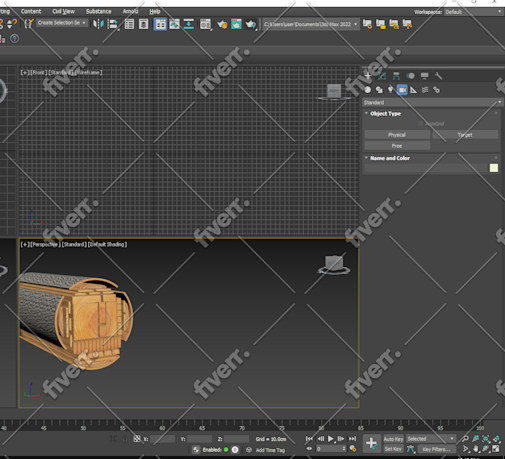
Task: Click the Y coordinate field
Action: click(x=199, y=439)
